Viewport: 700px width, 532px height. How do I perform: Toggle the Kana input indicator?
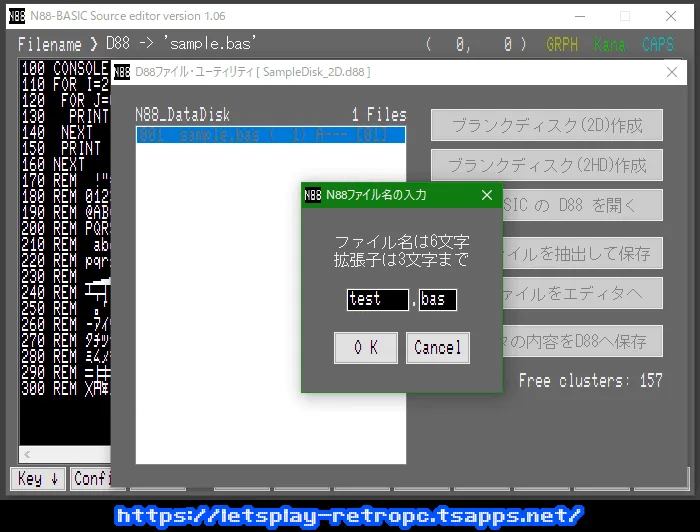(x=609, y=45)
